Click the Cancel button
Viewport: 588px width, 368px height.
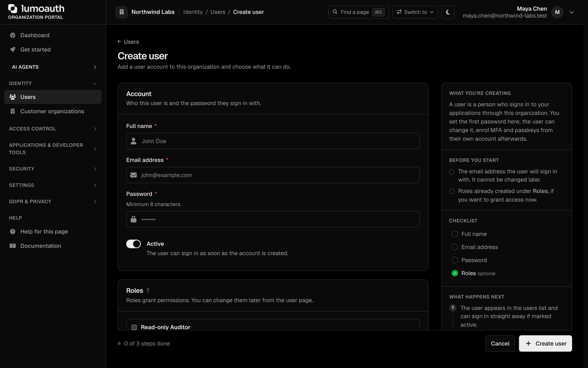500,343
